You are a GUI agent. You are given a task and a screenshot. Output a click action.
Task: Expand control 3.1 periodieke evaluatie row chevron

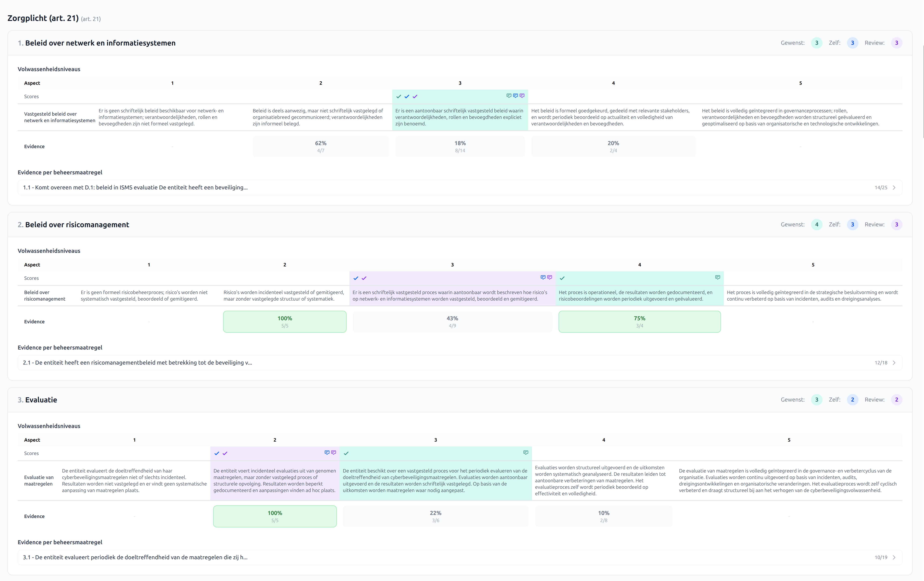[x=894, y=558]
